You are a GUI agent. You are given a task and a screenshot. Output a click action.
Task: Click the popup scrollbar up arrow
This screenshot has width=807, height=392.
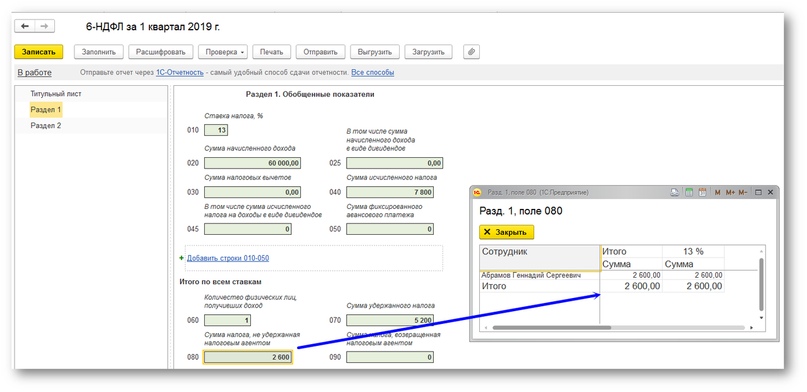tap(761, 251)
